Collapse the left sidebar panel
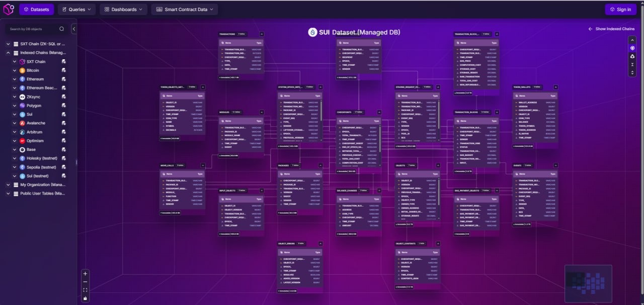Image resolution: width=644 pixels, height=305 pixels. (x=74, y=29)
